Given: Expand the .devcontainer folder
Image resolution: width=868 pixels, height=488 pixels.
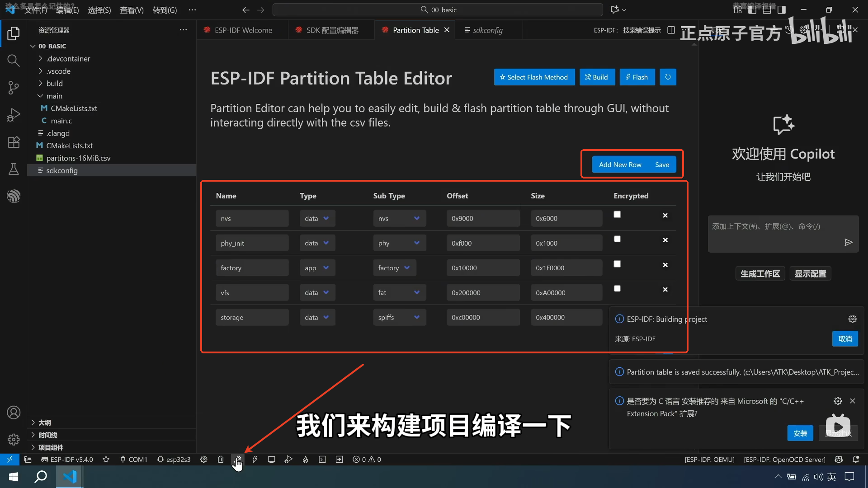Looking at the screenshot, I should click(x=68, y=59).
